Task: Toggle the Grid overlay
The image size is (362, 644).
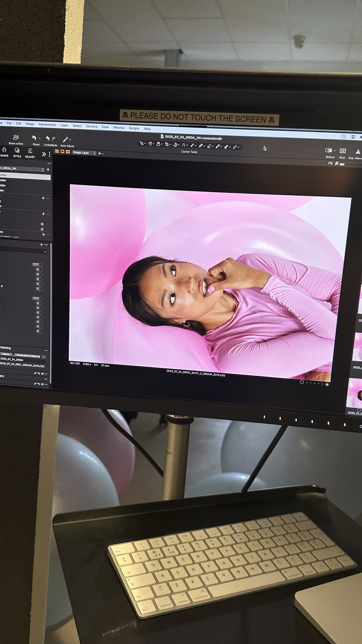Action: click(343, 151)
